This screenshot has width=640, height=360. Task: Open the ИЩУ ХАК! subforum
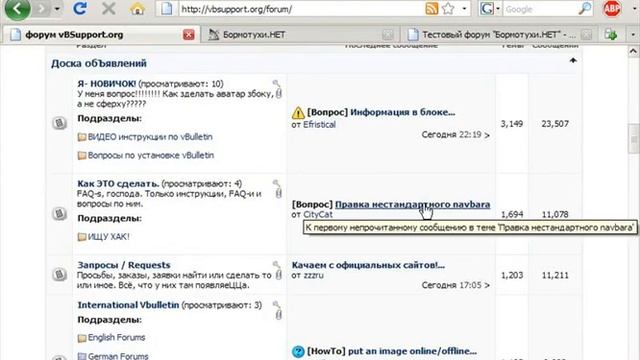pyautogui.click(x=109, y=236)
